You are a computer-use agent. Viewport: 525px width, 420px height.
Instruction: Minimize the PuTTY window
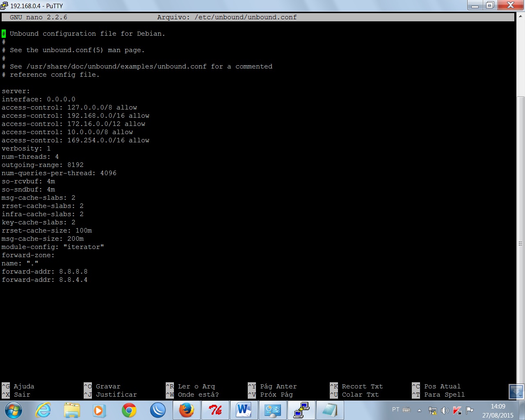point(475,5)
